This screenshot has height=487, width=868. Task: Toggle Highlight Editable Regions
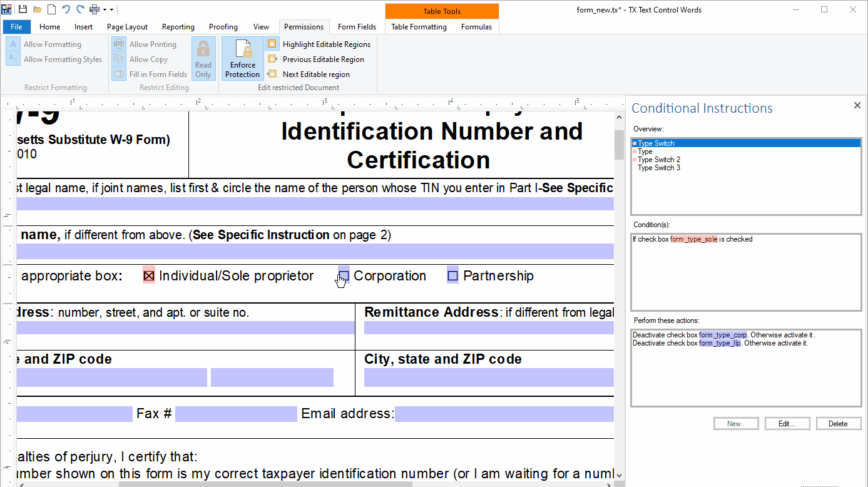(x=319, y=44)
